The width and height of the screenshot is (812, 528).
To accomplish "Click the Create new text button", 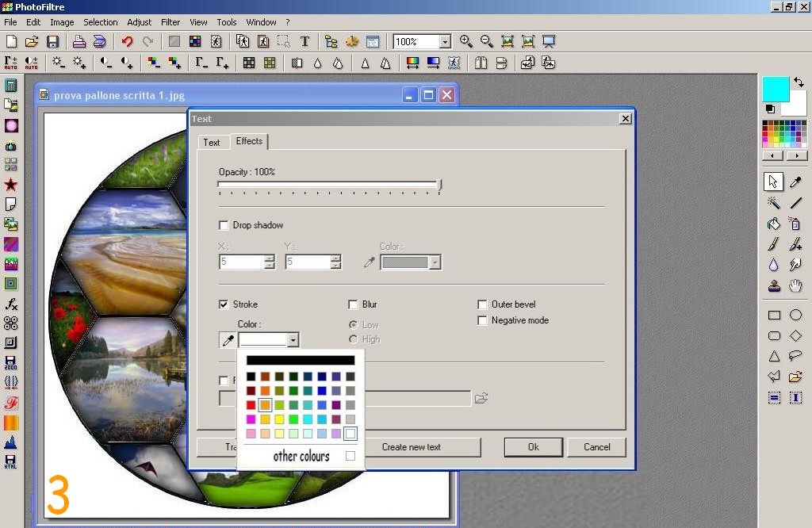I will [411, 447].
